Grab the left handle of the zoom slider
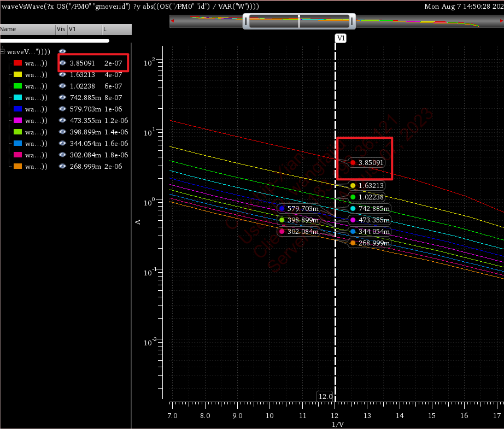This screenshot has height=429, width=504. [247, 21]
